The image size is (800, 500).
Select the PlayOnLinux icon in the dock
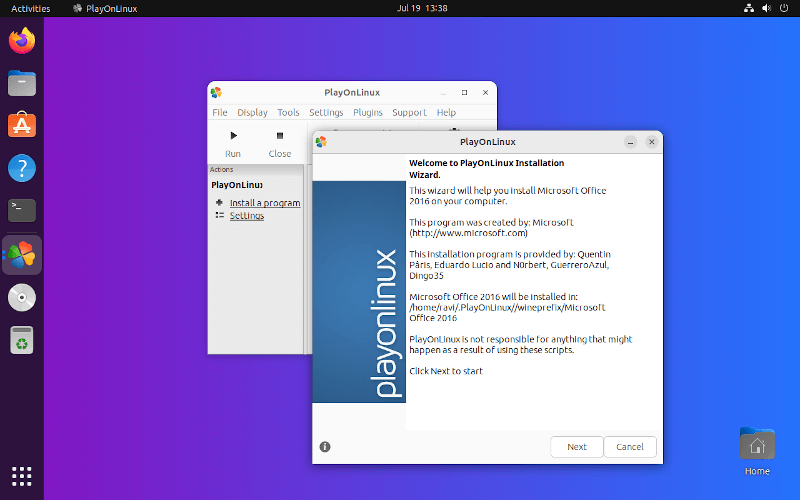tap(21, 255)
